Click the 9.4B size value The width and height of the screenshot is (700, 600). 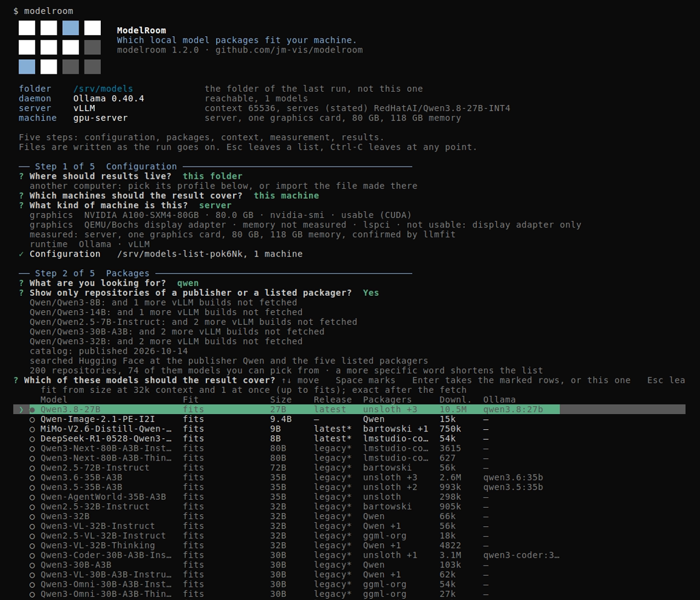(281, 419)
